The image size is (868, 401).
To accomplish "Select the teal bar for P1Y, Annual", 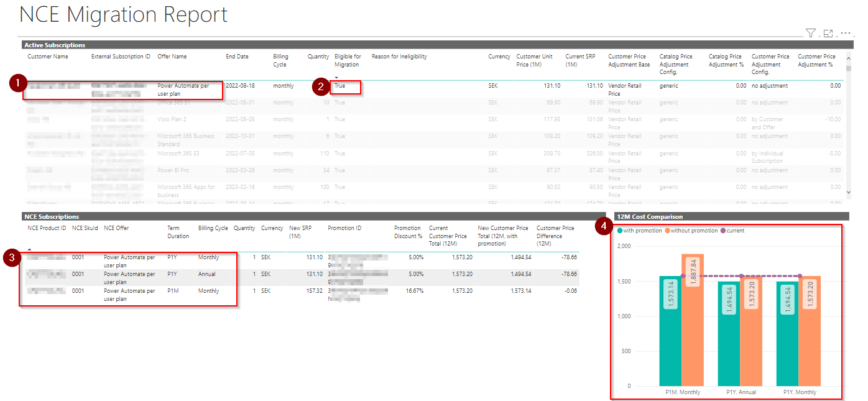I will click(x=729, y=334).
